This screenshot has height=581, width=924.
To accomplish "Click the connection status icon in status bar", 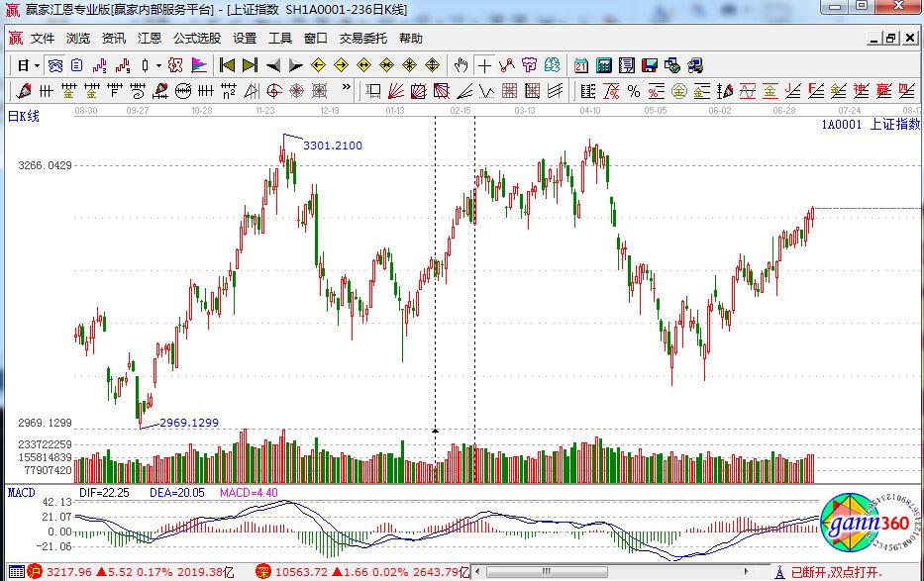I will click(780, 572).
